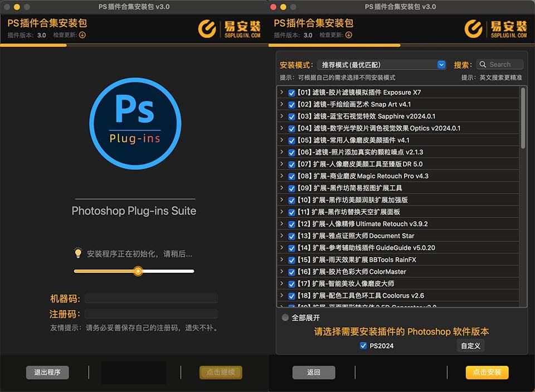Deselect the [14] GuideGuide v5.0.20 checkbox
The image size is (535, 392).
click(291, 248)
